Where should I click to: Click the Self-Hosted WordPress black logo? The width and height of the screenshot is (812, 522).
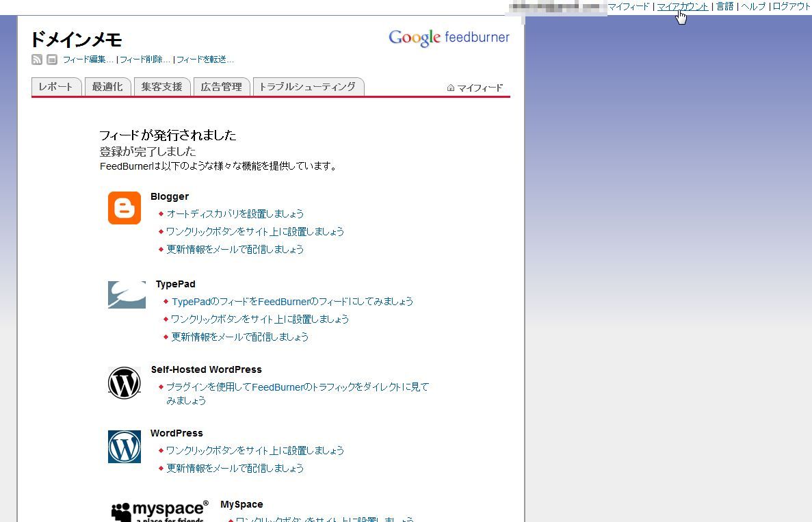tap(125, 383)
